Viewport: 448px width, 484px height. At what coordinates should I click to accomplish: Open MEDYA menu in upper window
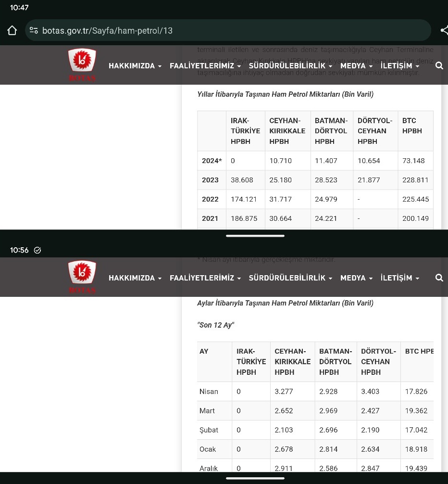click(x=356, y=66)
